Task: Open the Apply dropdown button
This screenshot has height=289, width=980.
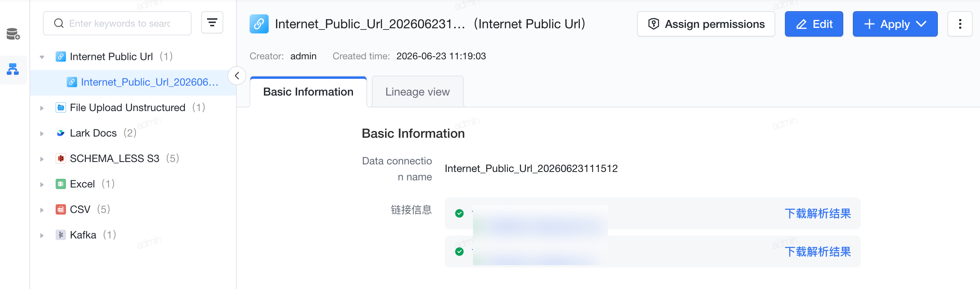Action: click(x=895, y=24)
